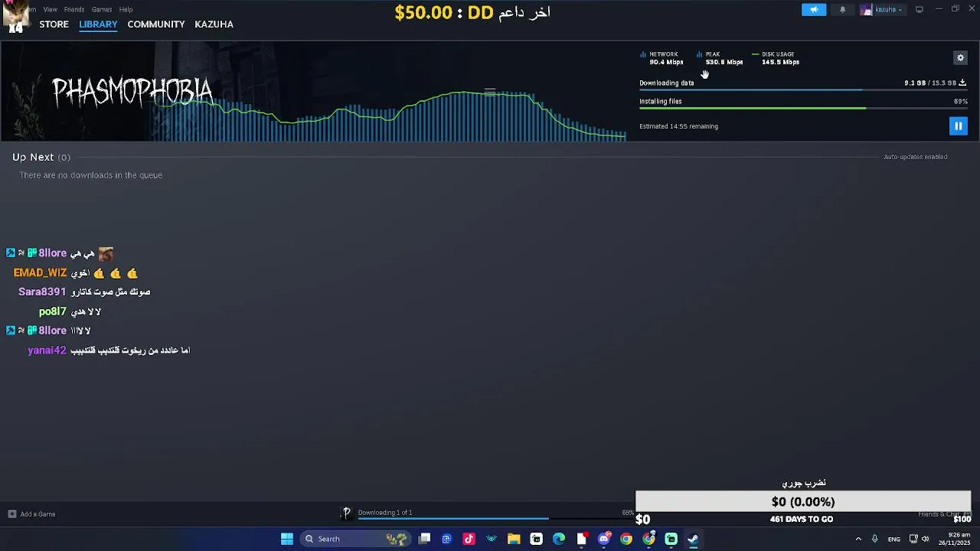Open the Windows Start menu
The image size is (980, 551).
[287, 539]
